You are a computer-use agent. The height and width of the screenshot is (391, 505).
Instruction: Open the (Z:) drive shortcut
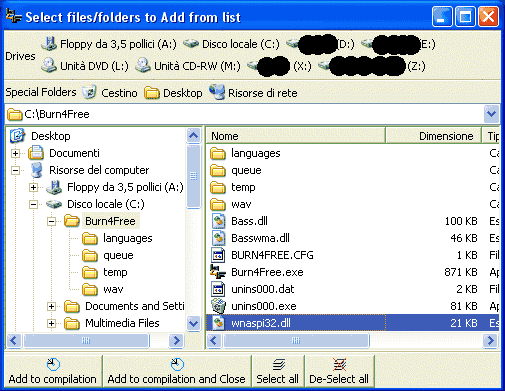371,66
